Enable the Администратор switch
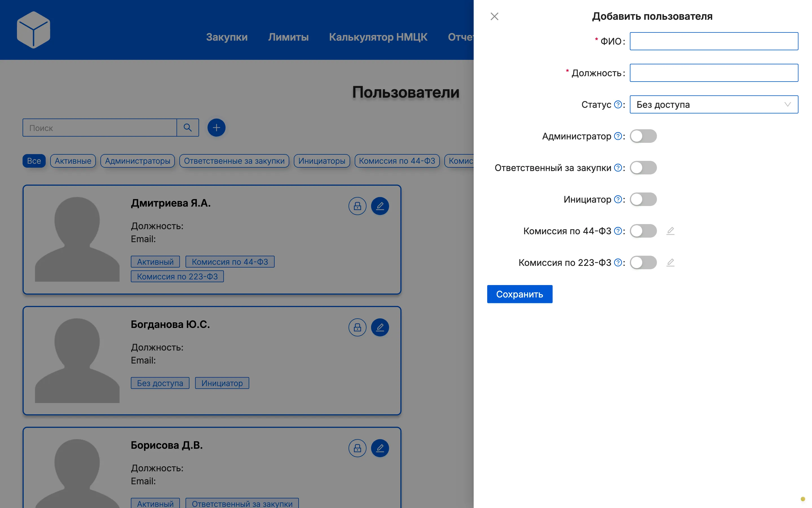812x508 pixels. click(x=643, y=136)
